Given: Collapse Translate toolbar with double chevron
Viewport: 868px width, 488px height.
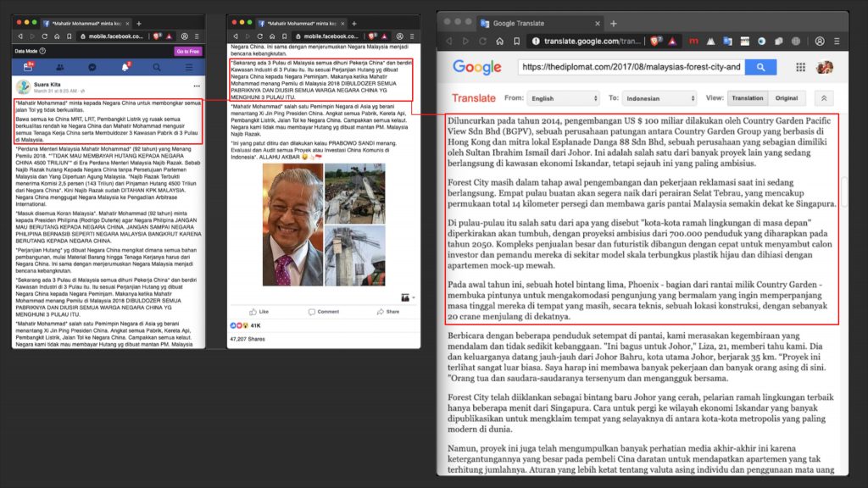Looking at the screenshot, I should (824, 98).
